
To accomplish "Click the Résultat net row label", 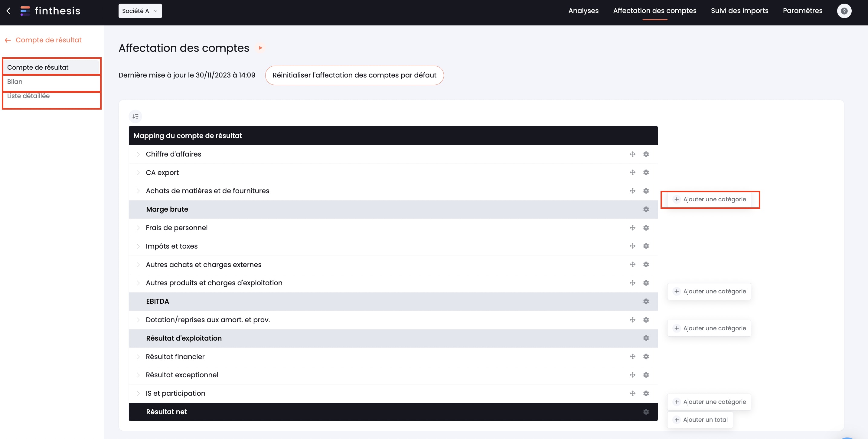I will tap(166, 412).
